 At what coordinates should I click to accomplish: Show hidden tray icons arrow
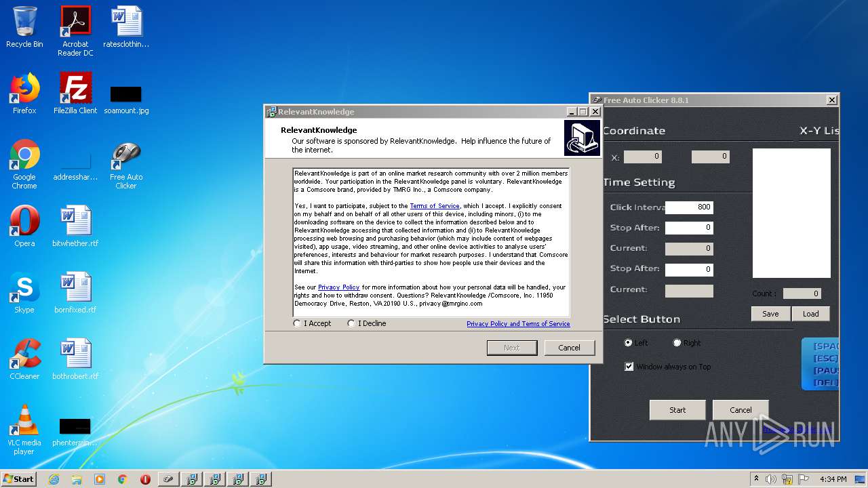(x=756, y=479)
